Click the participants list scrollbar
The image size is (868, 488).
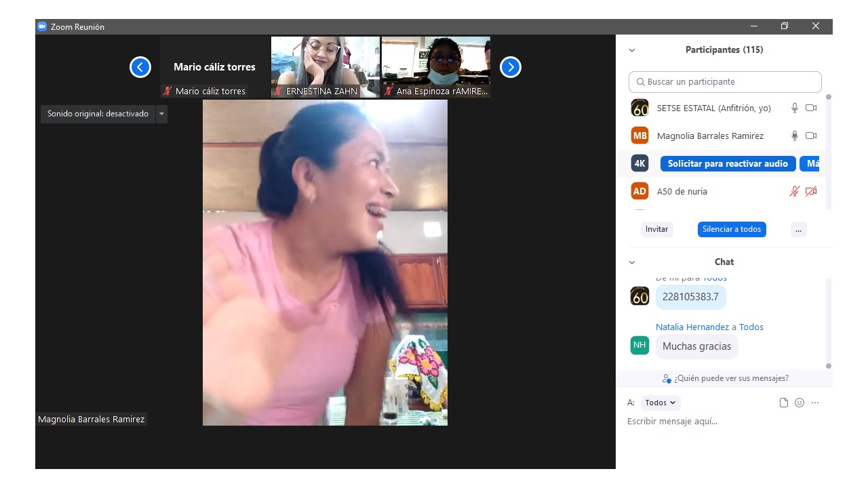pos(828,152)
